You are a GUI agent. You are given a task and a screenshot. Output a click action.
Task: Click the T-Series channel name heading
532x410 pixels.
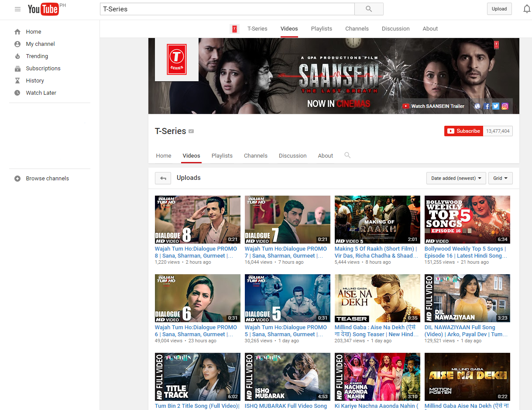pos(171,131)
